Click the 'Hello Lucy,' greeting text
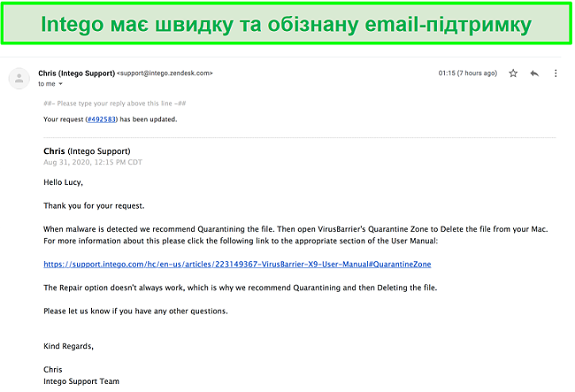Image resolution: width=575 pixels, height=392 pixels. 63,182
